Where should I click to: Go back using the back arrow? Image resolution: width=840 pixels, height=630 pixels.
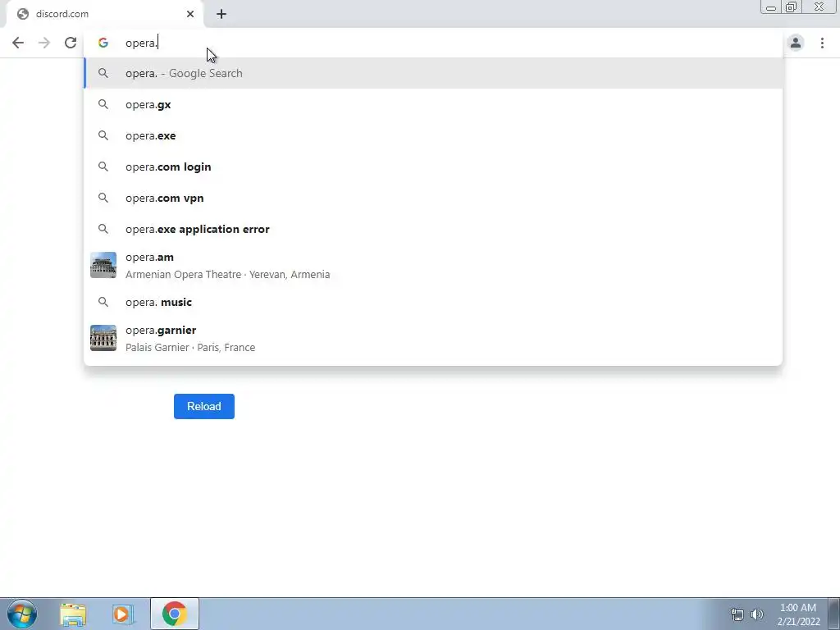18,43
